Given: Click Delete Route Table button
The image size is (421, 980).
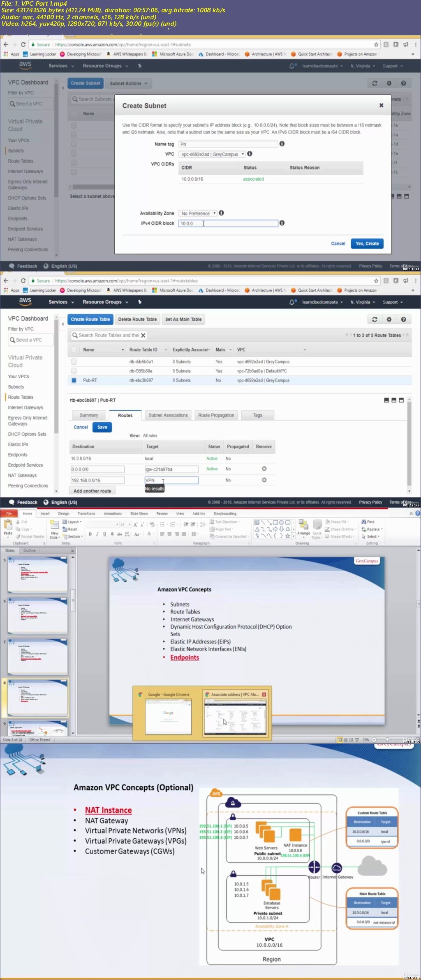Looking at the screenshot, I should click(x=137, y=319).
